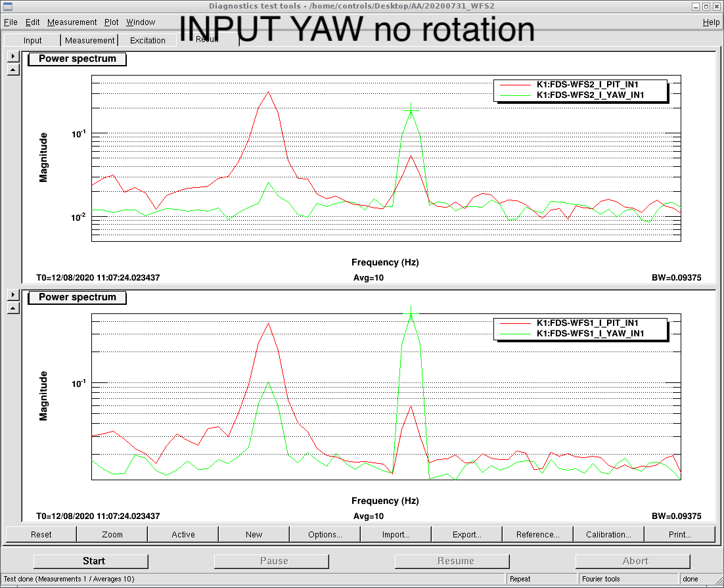This screenshot has height=588, width=724.
Task: Click the Export button
Action: (467, 534)
